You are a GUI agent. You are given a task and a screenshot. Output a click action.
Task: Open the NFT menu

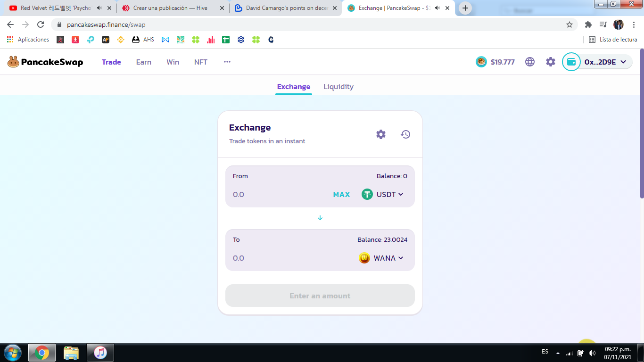(x=201, y=62)
